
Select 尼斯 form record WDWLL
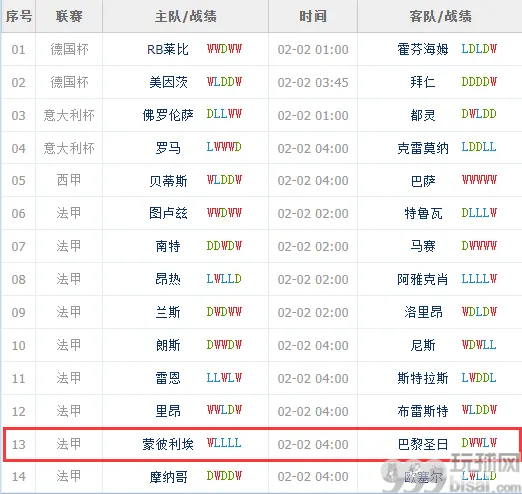click(x=479, y=344)
